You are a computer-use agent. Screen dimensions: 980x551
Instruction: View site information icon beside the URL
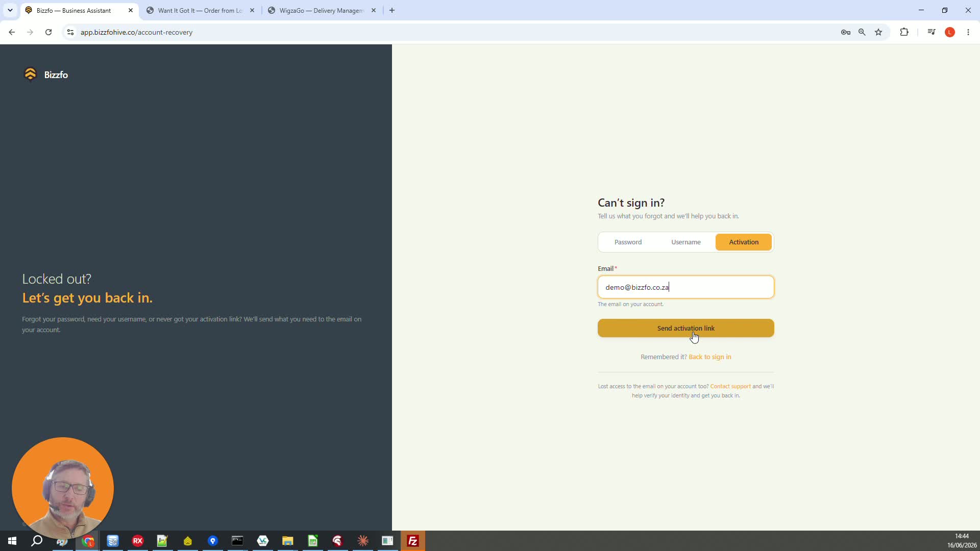[70, 32]
